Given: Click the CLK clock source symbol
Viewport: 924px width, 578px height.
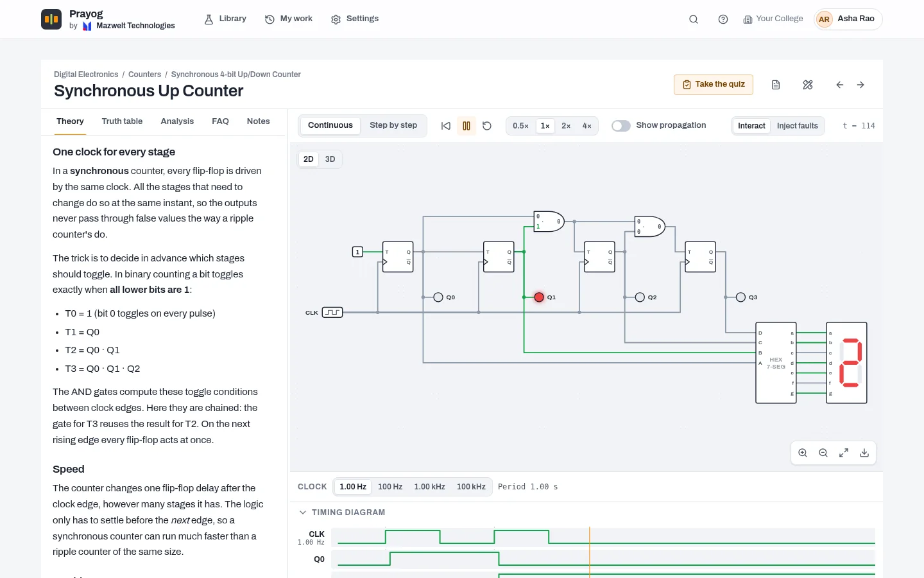Looking at the screenshot, I should [332, 313].
